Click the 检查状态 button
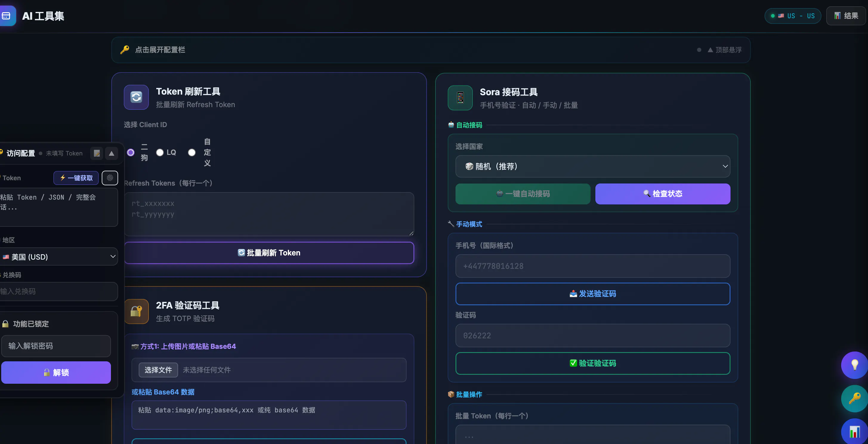 click(662, 194)
